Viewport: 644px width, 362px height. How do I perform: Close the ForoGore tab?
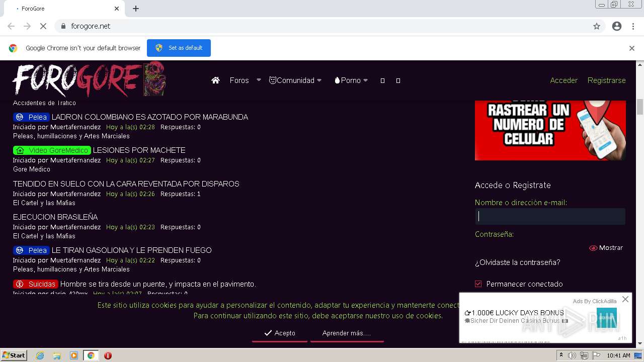tap(117, 9)
